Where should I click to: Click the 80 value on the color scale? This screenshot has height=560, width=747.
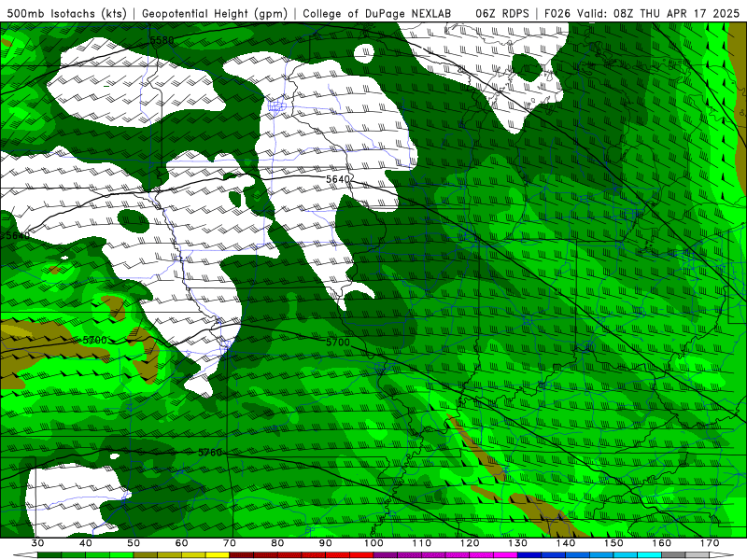coord(277,543)
